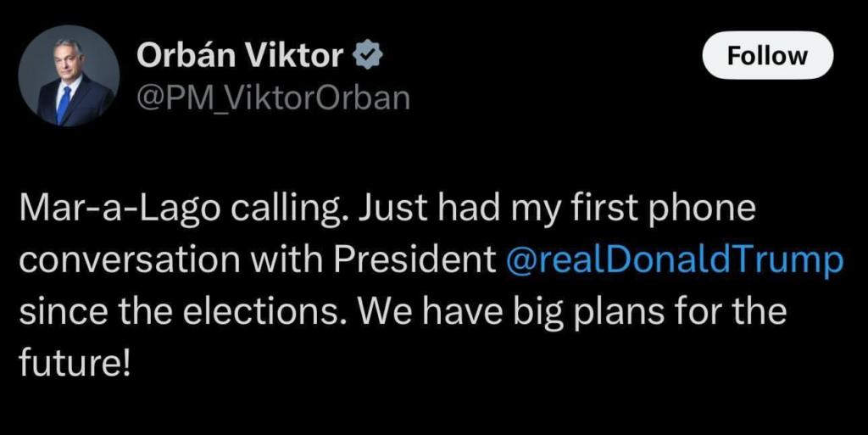868x435 pixels.
Task: Click the word "phone" in the tweet
Action: (x=695, y=209)
